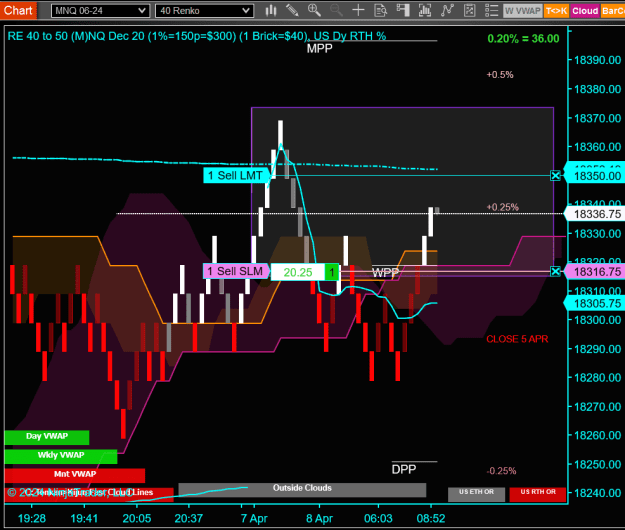The image size is (625, 530).
Task: Open the 40 Renko interval dropdown
Action: (x=204, y=11)
